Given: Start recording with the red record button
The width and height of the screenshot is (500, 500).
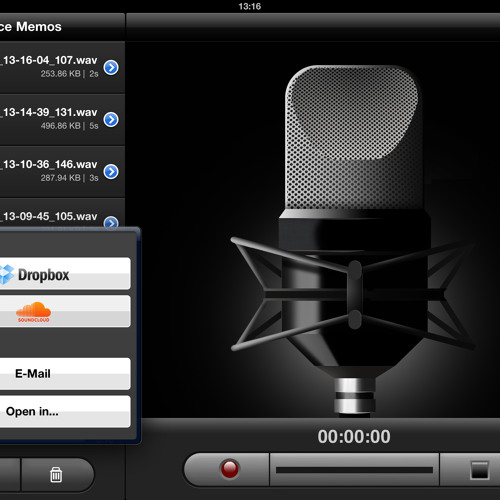Looking at the screenshot, I should point(230,469).
